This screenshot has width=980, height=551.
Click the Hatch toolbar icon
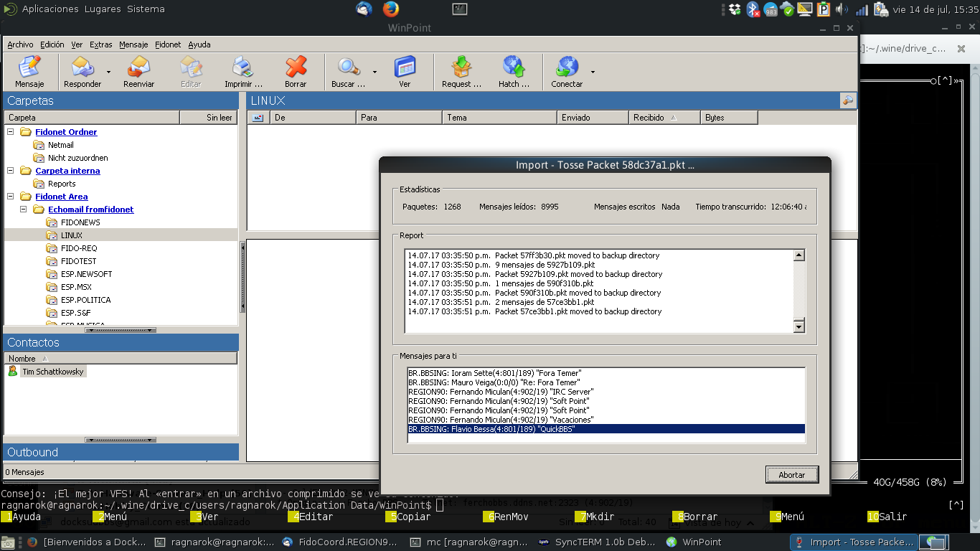click(514, 67)
